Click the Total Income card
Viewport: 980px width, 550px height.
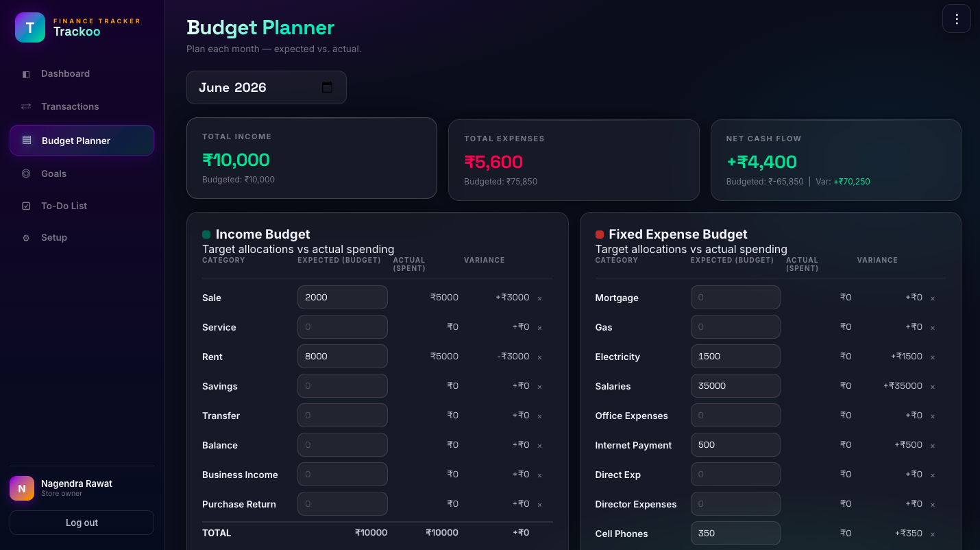point(312,158)
